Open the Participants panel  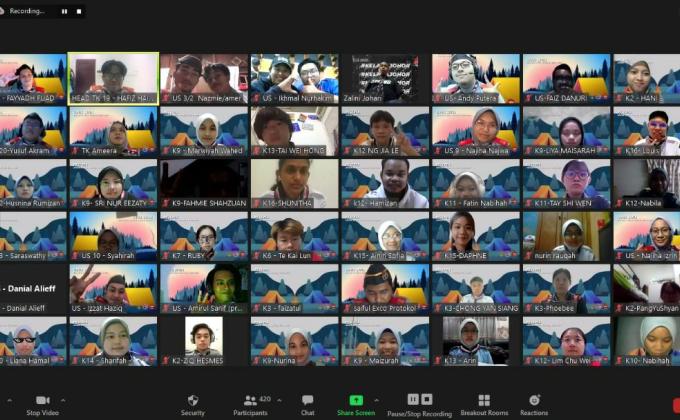point(249,400)
